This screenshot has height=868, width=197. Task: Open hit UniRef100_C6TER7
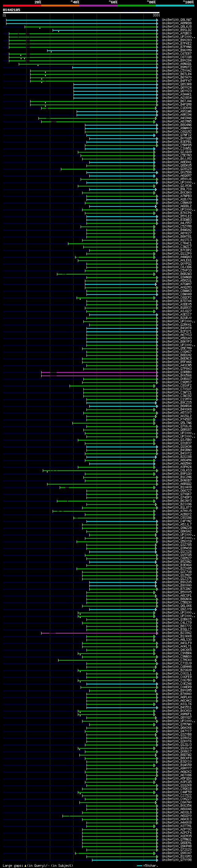coord(176,54)
